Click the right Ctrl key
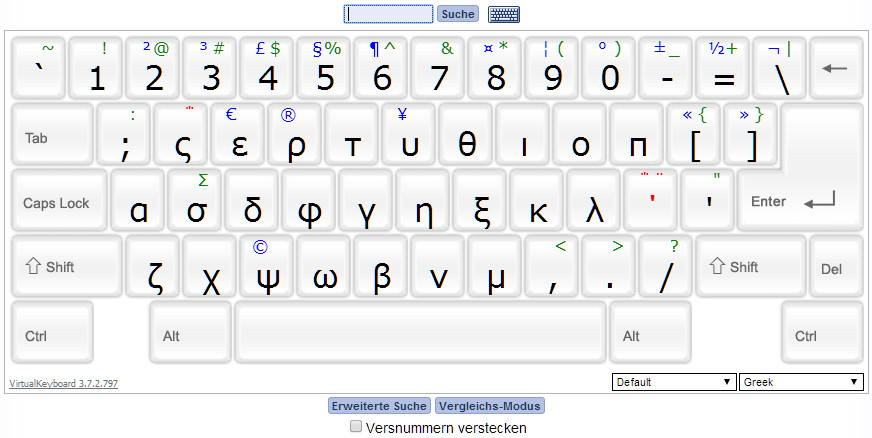 [823, 332]
